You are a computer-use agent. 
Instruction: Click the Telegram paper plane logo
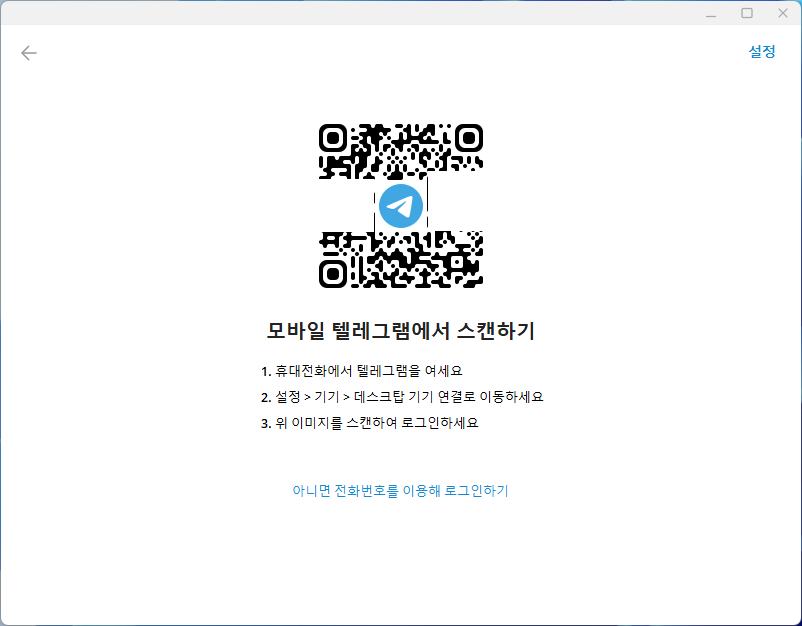pyautogui.click(x=401, y=206)
